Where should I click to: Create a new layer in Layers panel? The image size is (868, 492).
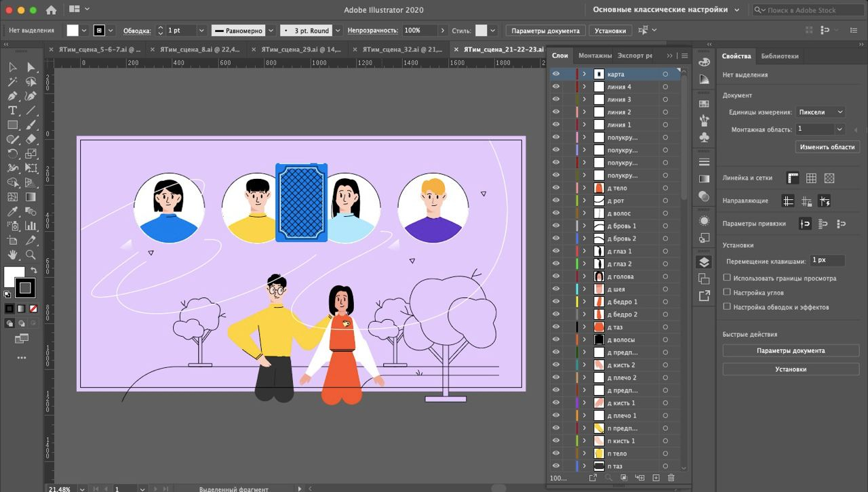(x=656, y=478)
